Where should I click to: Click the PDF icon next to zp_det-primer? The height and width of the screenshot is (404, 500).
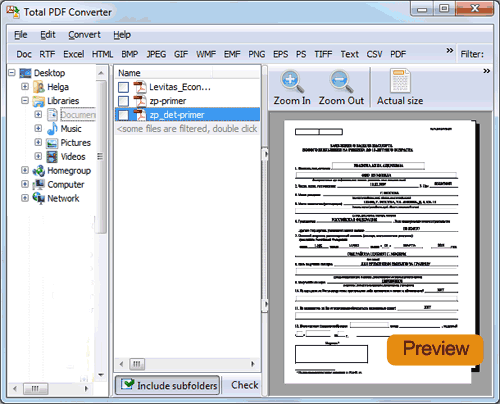[x=140, y=115]
